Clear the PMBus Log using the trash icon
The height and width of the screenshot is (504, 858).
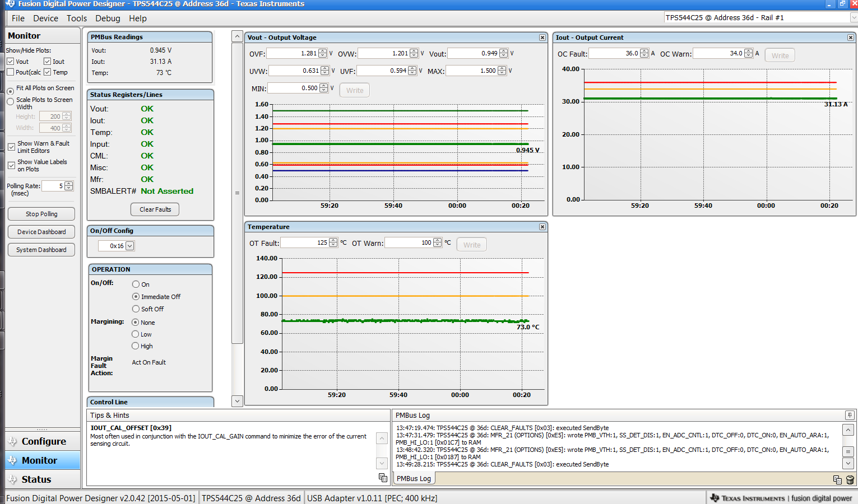(x=851, y=480)
